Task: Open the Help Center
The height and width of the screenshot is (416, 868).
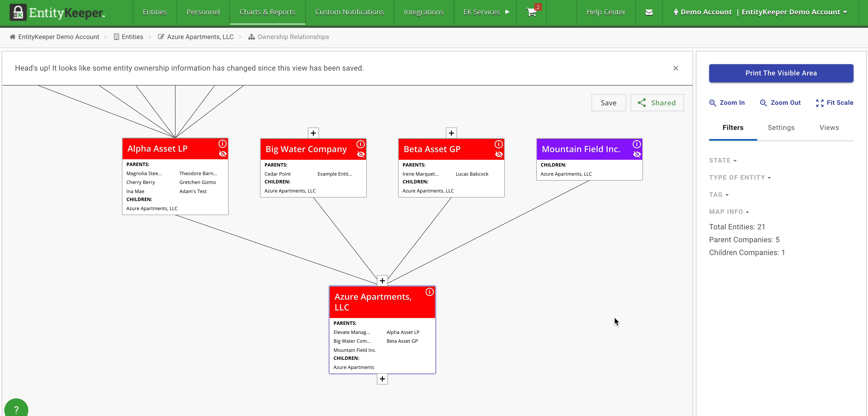Action: click(606, 12)
